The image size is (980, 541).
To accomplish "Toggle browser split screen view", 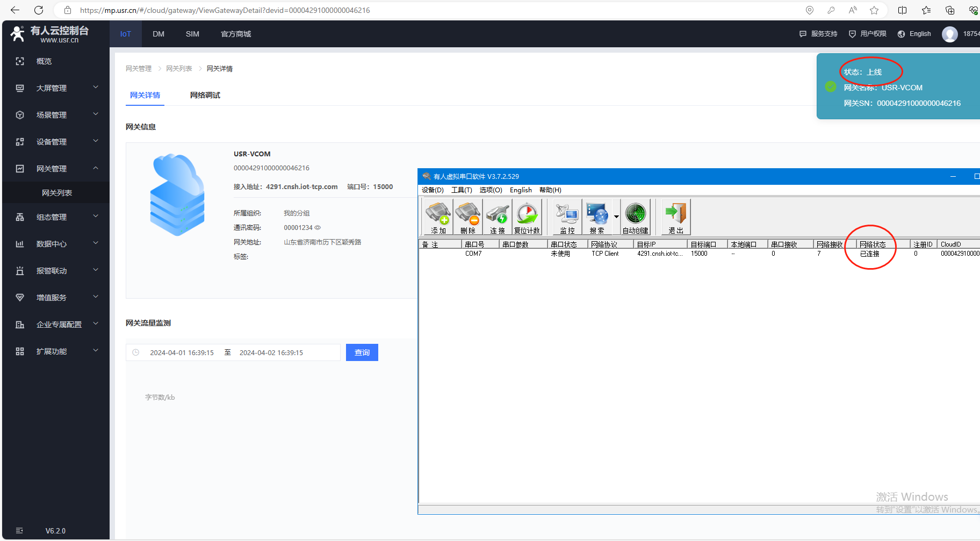I will (903, 10).
